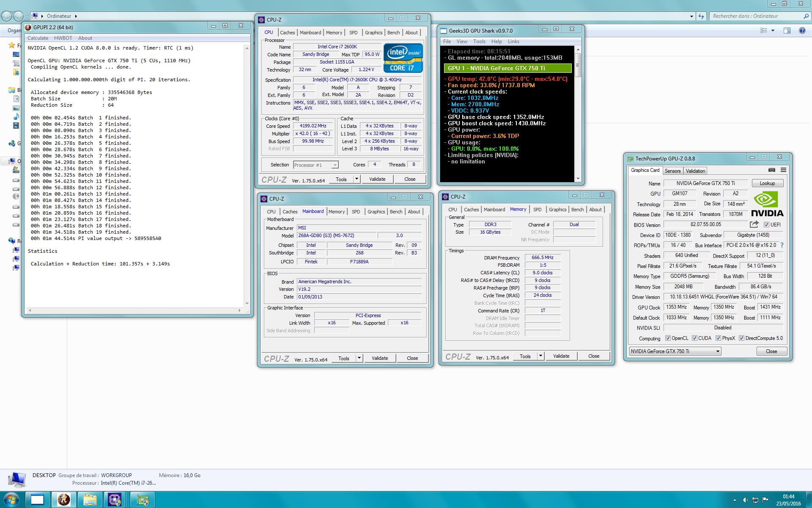
Task: Toggle the PhysX checkbox in GPU-Z
Action: point(718,338)
